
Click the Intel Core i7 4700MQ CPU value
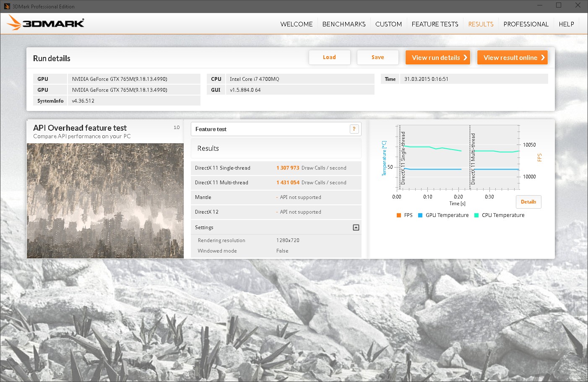pos(254,79)
